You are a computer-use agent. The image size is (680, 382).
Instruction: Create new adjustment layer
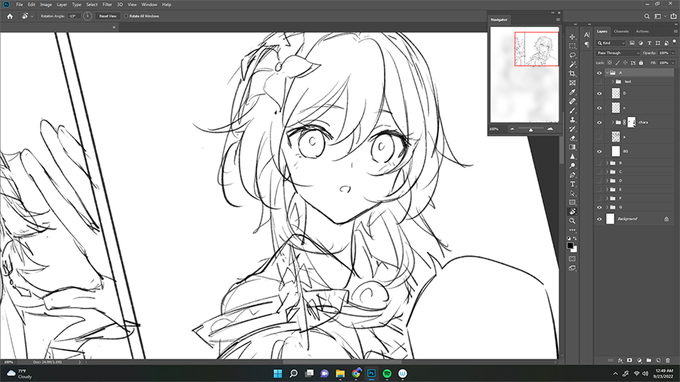(x=639, y=360)
